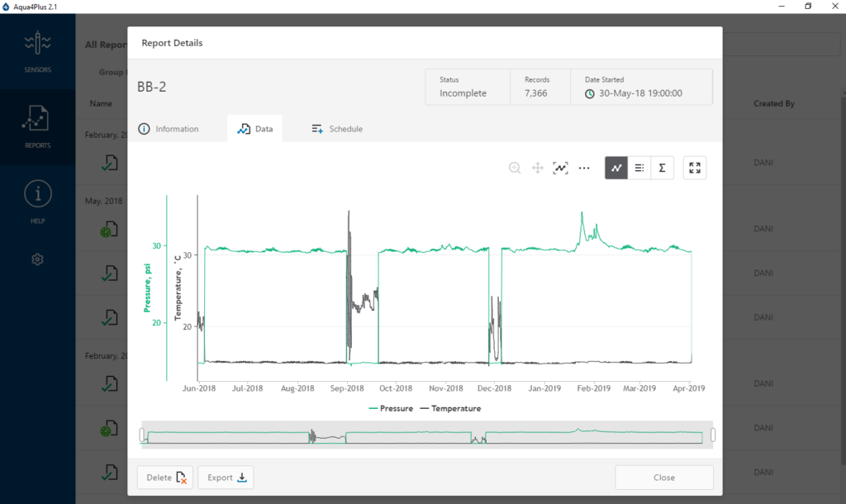Screen dimensions: 846x504
Task: Toggle Temperature series in chart legend
Action: point(450,408)
